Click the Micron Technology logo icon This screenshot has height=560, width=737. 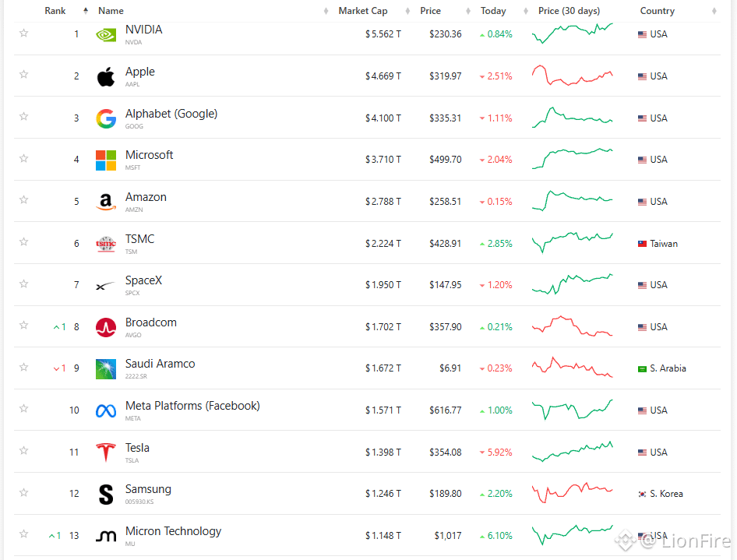[106, 536]
